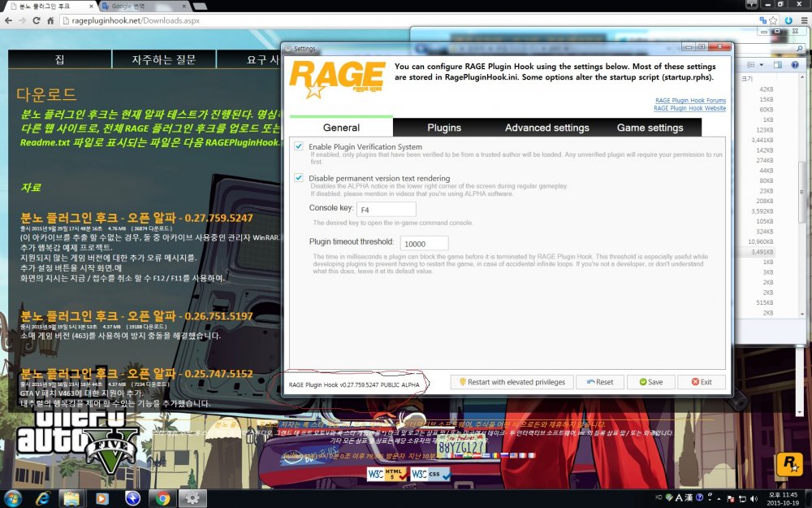Click the Exit button
812x508 pixels.
(702, 382)
